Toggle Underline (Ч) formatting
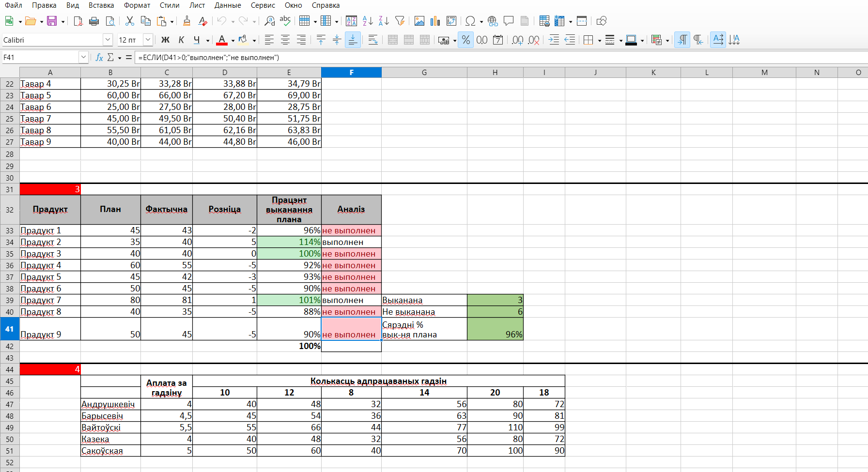The height and width of the screenshot is (472, 868). point(196,40)
